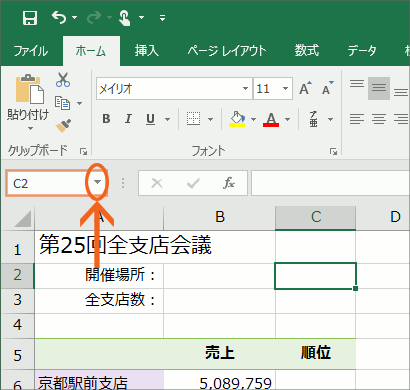Toggle Italic formatting

[x=128, y=119]
